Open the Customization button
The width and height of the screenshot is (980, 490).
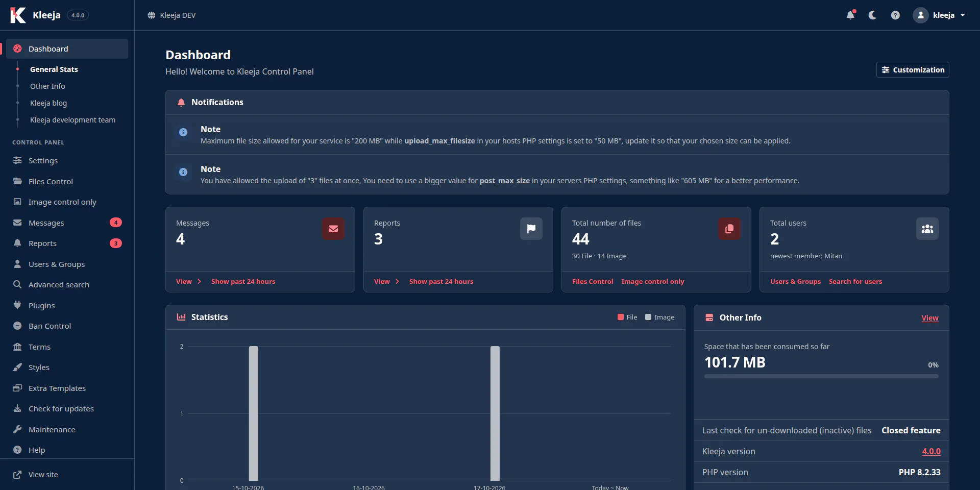(913, 70)
